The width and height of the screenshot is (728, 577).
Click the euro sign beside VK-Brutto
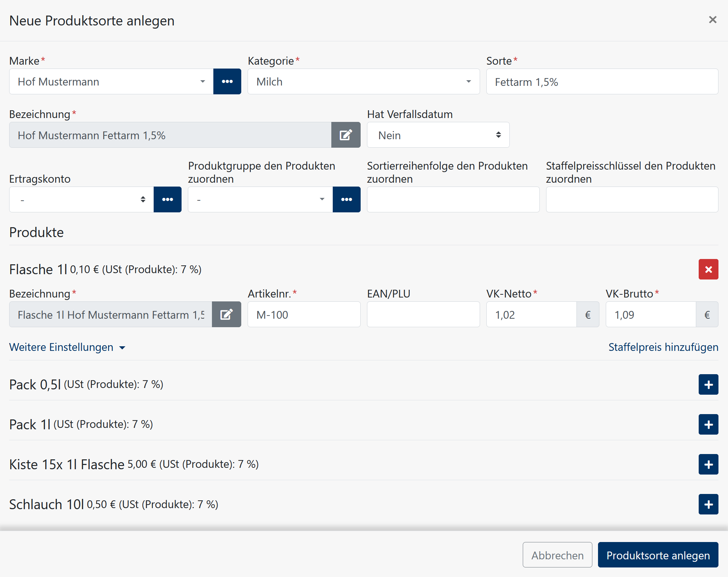pyautogui.click(x=707, y=314)
